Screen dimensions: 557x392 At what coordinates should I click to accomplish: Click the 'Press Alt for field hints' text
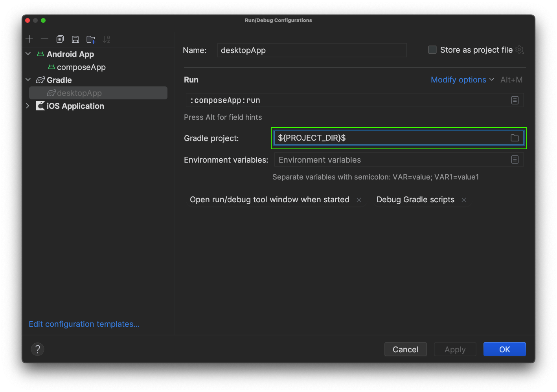click(223, 117)
